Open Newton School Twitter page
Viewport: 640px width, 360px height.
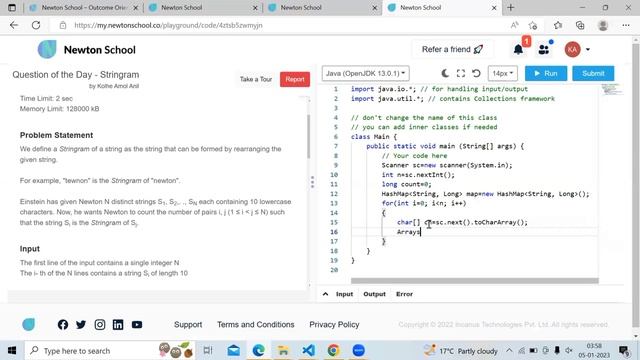click(81, 324)
